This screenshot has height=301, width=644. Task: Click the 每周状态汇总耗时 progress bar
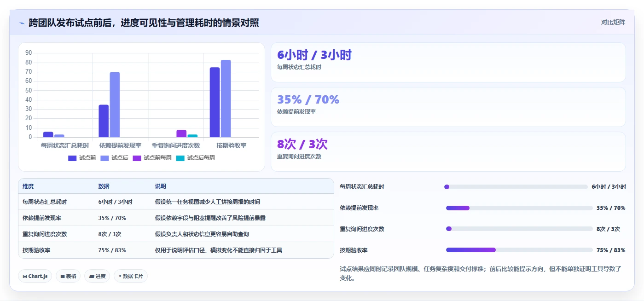pos(516,187)
